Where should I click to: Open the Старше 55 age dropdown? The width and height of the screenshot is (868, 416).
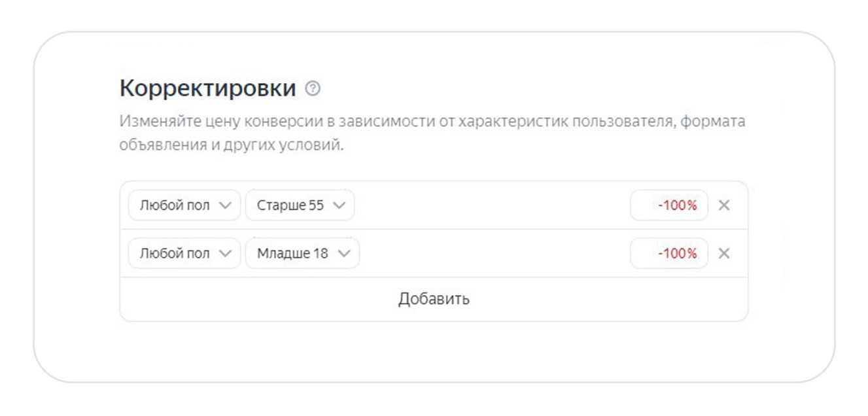click(x=300, y=205)
